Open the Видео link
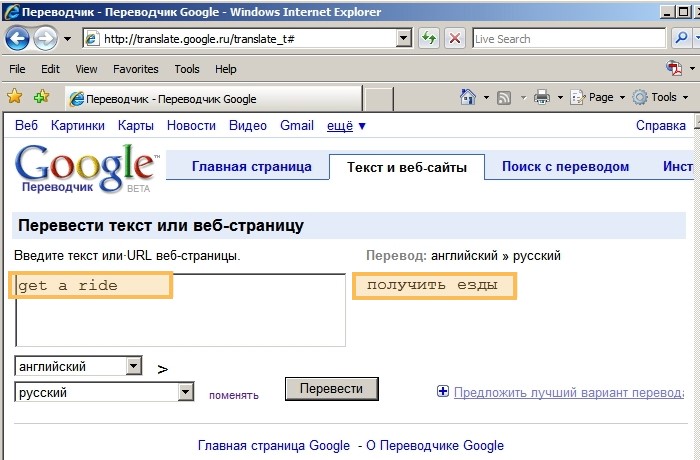The width and height of the screenshot is (700, 460). point(248,125)
